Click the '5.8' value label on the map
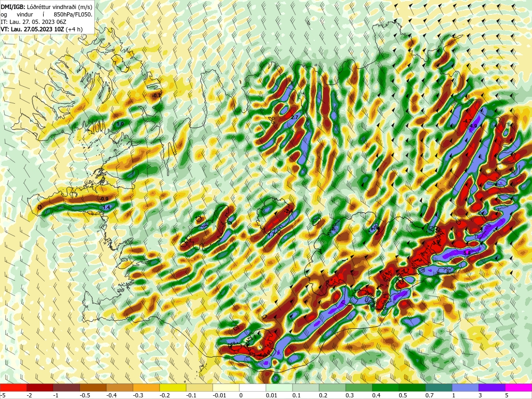 [x=467, y=253]
